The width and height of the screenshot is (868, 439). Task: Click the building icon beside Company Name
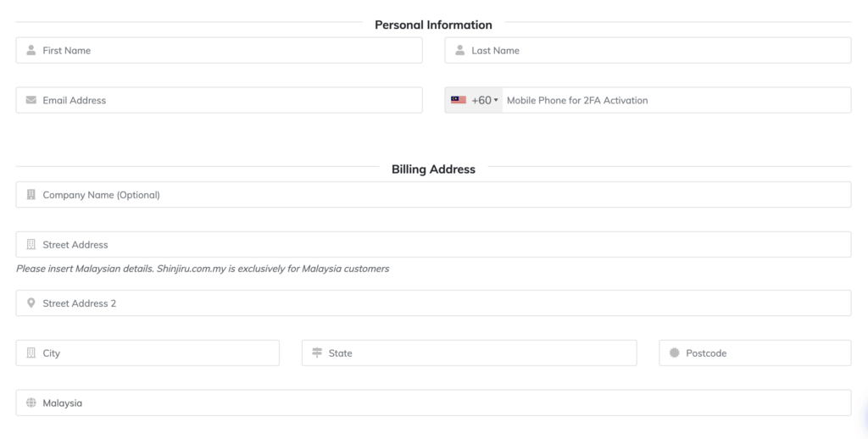click(31, 195)
